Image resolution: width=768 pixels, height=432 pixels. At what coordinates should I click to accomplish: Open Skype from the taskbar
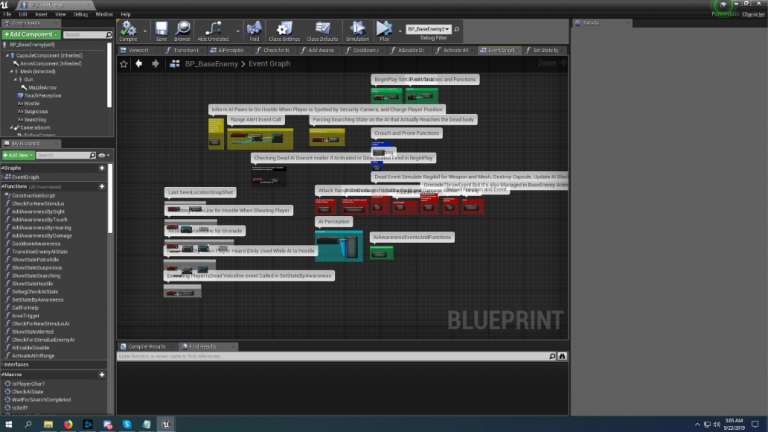coord(127,425)
